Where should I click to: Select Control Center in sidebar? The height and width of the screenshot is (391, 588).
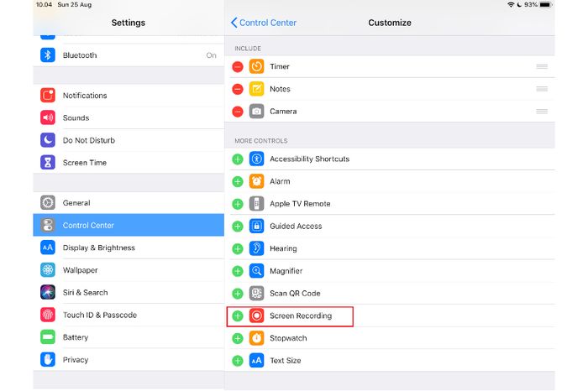coord(129,225)
